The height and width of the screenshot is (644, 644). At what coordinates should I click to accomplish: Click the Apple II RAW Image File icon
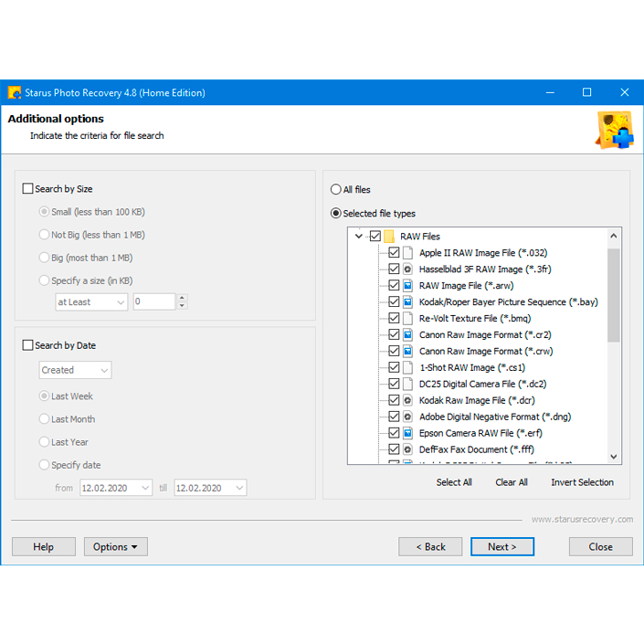pos(407,253)
